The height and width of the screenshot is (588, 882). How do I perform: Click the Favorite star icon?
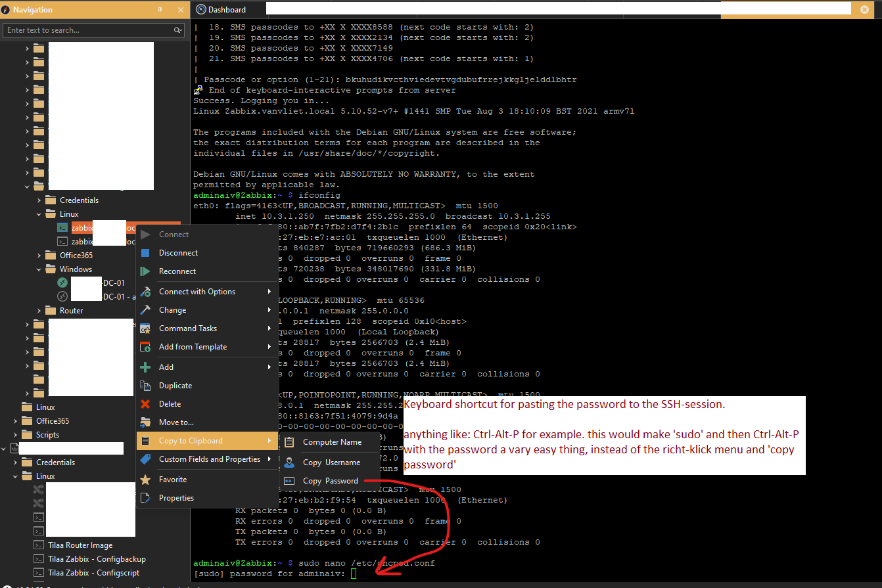point(146,480)
